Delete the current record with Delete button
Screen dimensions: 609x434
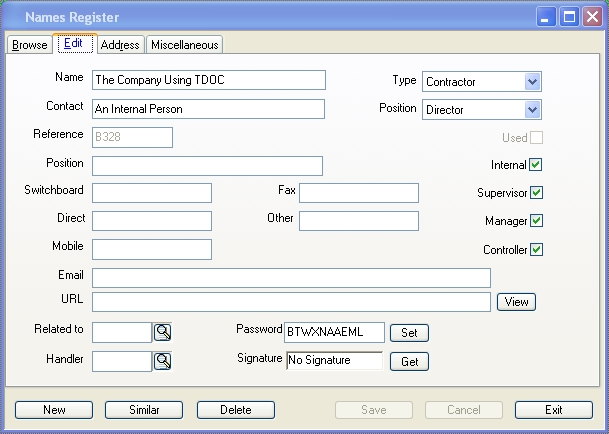tap(236, 410)
